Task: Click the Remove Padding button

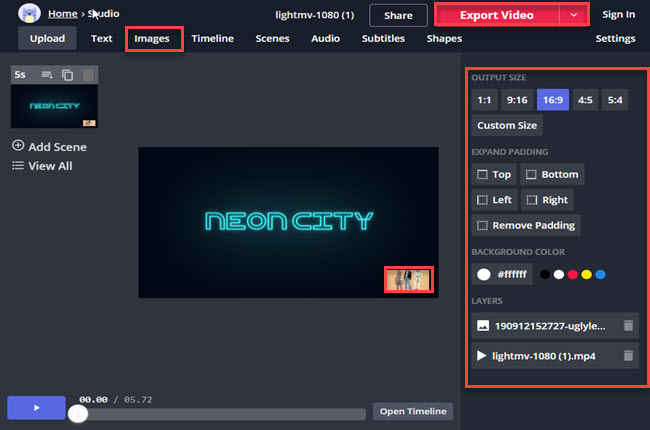Action: [x=526, y=225]
